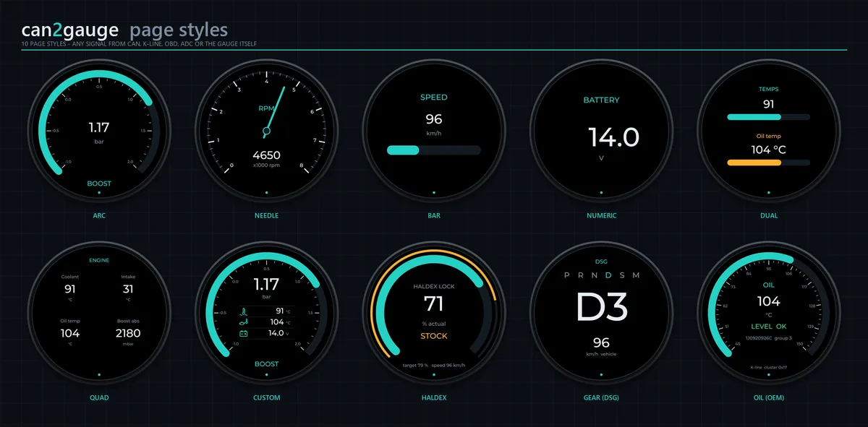
Task: Click the NEEDLE style label
Action: click(x=266, y=215)
